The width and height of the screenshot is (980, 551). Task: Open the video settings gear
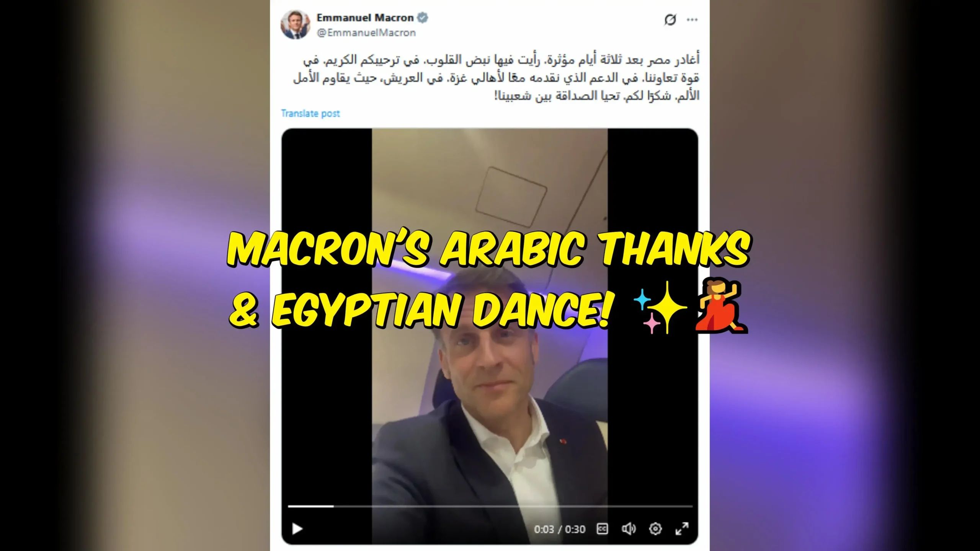tap(655, 529)
